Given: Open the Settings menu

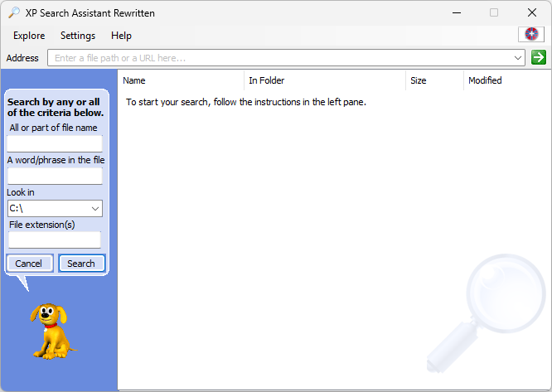Looking at the screenshot, I should (78, 36).
